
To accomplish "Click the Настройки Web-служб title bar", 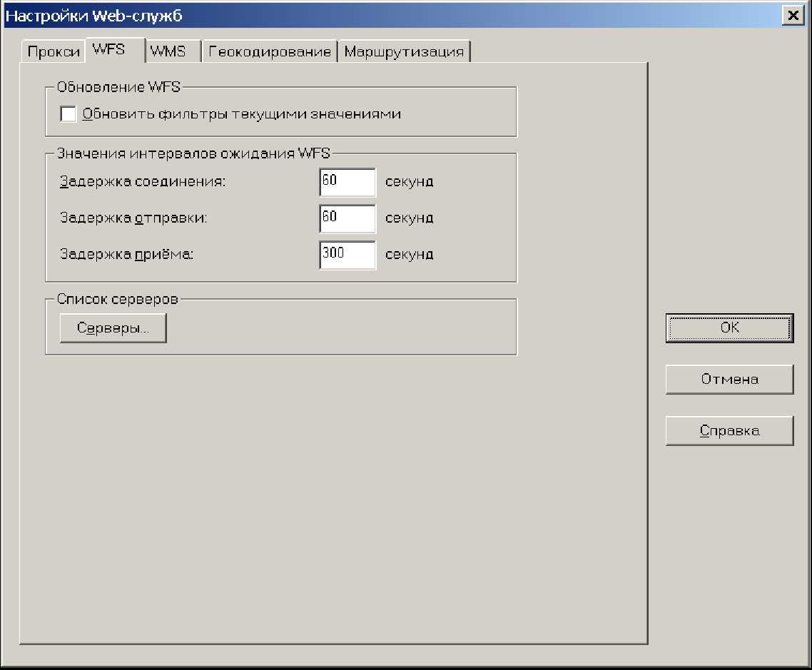I will click(357, 16).
